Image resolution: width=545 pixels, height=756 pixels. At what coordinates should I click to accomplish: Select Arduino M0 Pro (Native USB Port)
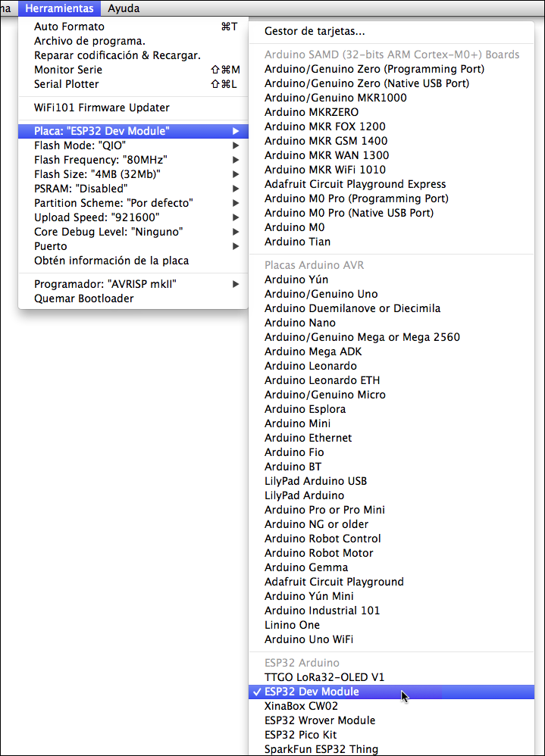tap(391, 213)
